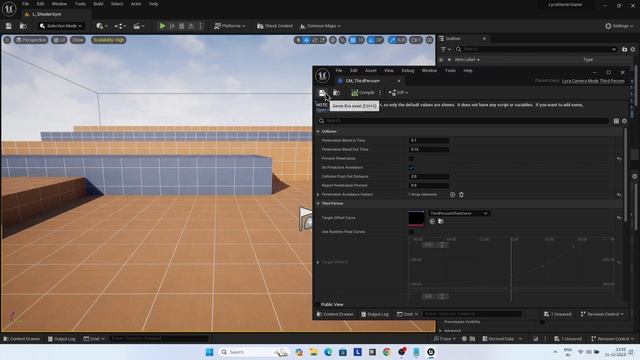Open the Compile options three-dot menu
The height and width of the screenshot is (360, 640).
coord(380,93)
